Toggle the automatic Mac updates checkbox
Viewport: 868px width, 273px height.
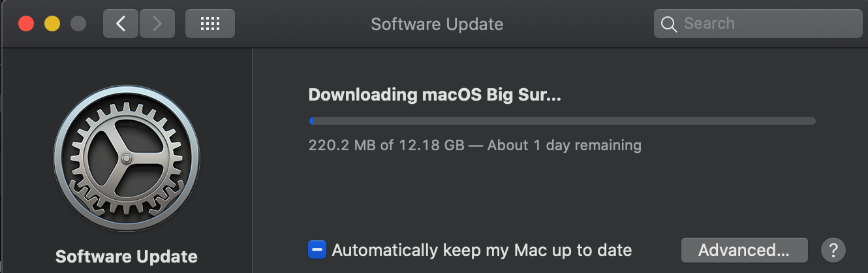tap(317, 249)
